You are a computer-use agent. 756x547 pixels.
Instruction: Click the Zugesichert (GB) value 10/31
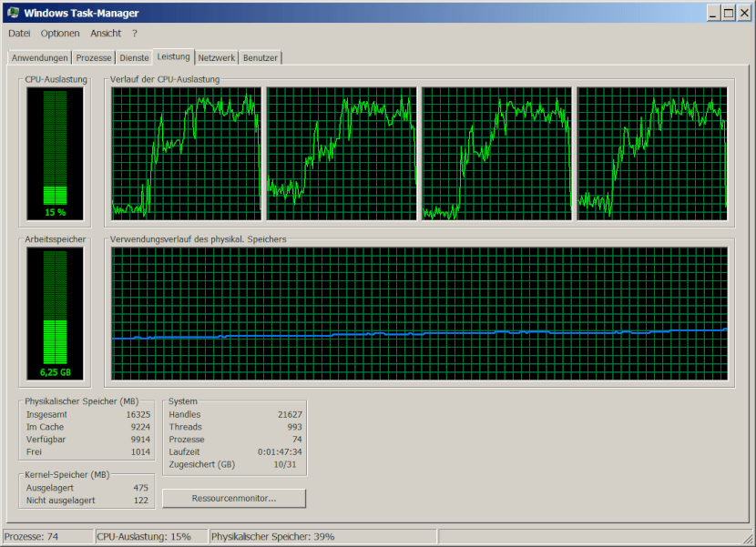click(285, 464)
